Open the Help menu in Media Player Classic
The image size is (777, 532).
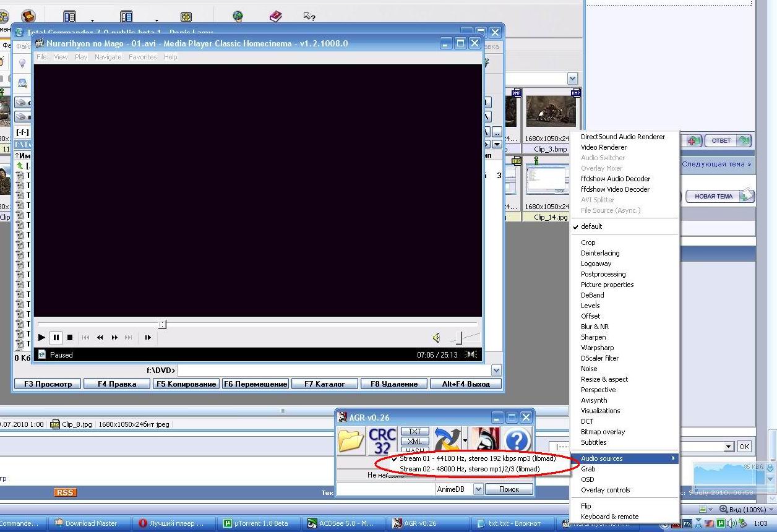[170, 57]
